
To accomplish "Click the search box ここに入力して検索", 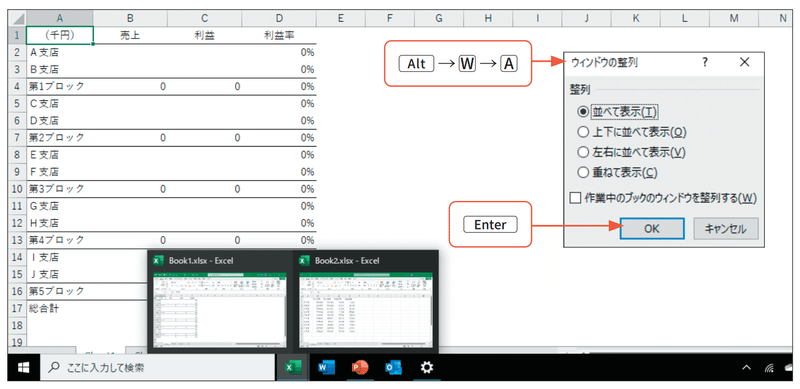I will click(x=157, y=368).
